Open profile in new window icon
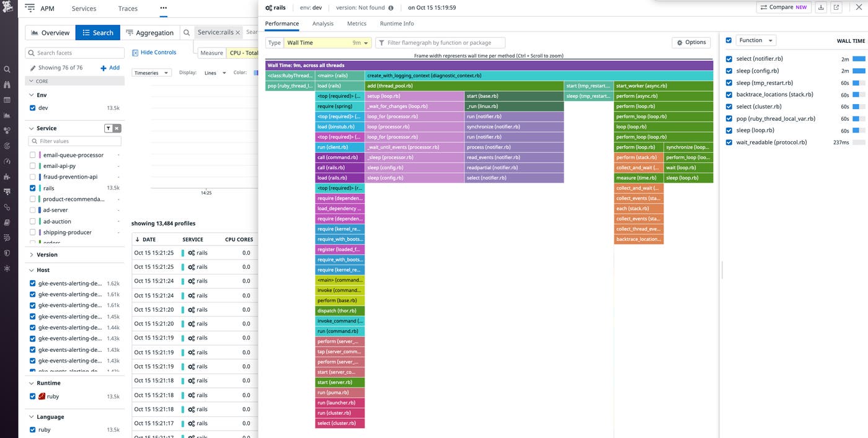 (x=836, y=7)
